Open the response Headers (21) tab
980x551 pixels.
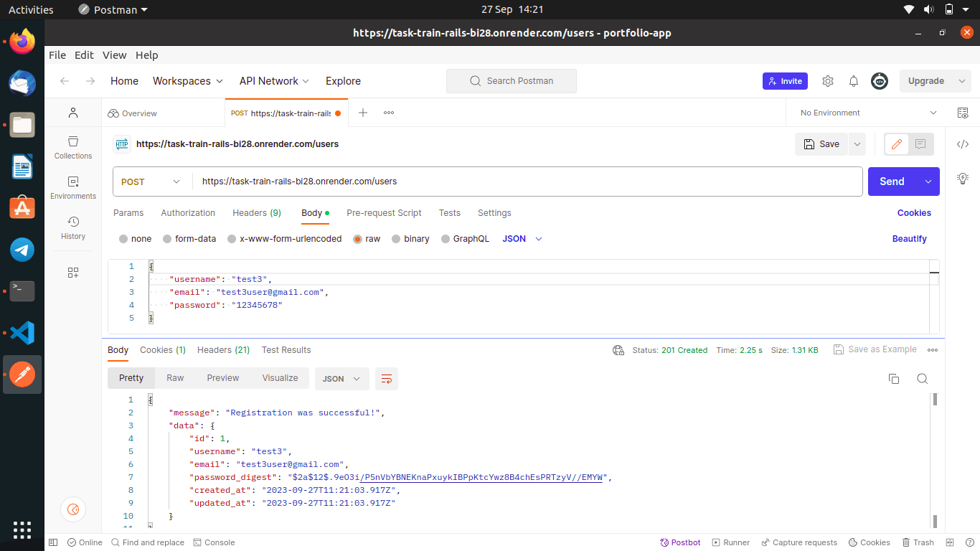pos(223,350)
